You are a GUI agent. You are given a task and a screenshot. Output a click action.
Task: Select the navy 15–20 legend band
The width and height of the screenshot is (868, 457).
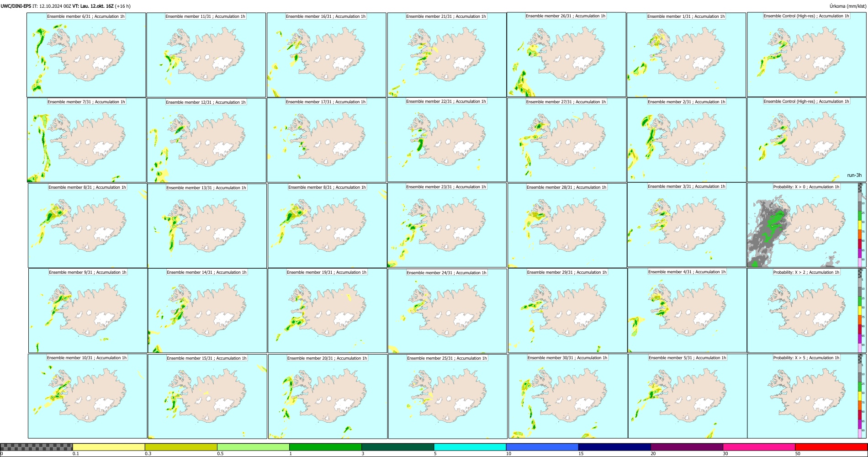pyautogui.click(x=614, y=447)
